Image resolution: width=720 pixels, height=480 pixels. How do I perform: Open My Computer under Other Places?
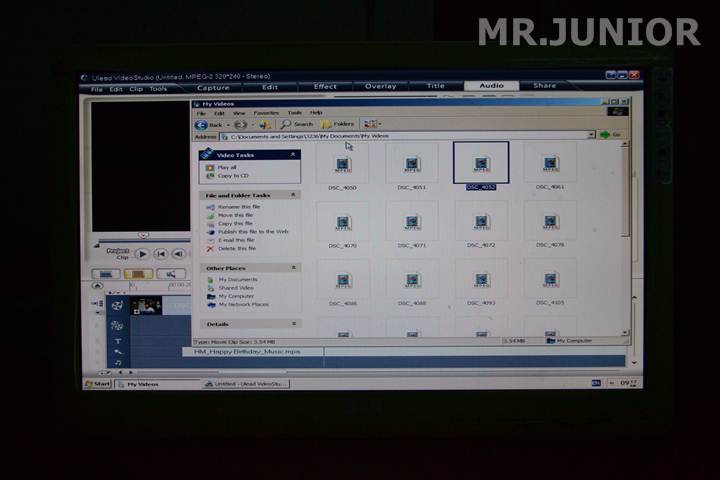coord(236,296)
